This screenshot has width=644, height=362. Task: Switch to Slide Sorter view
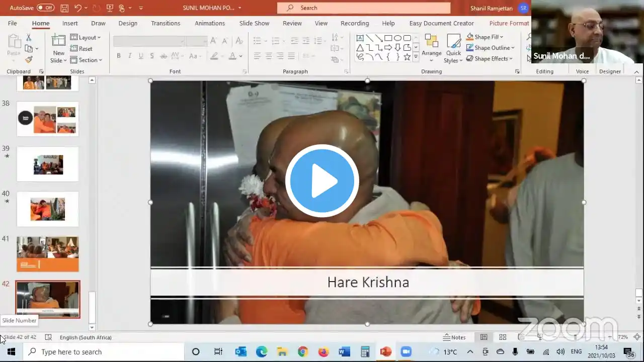(x=503, y=337)
